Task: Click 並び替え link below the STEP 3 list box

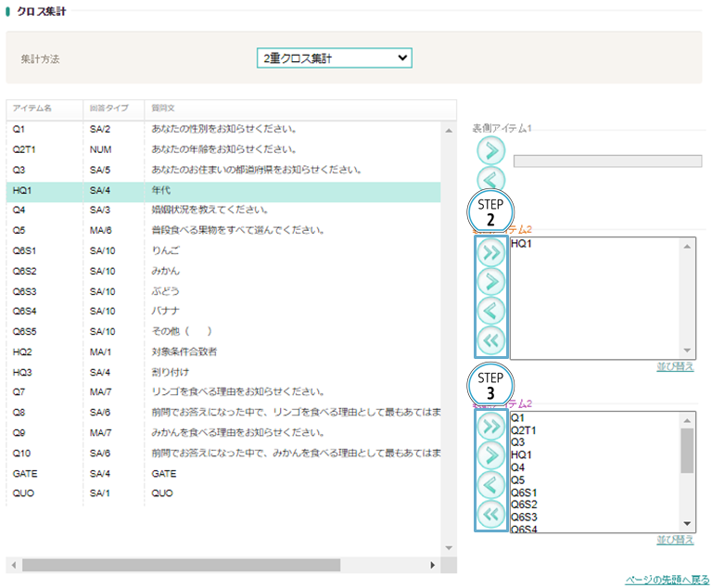Action: [x=675, y=540]
